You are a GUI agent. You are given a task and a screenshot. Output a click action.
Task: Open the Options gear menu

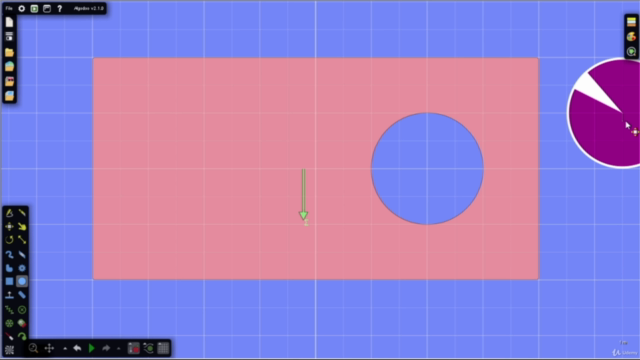[22, 9]
